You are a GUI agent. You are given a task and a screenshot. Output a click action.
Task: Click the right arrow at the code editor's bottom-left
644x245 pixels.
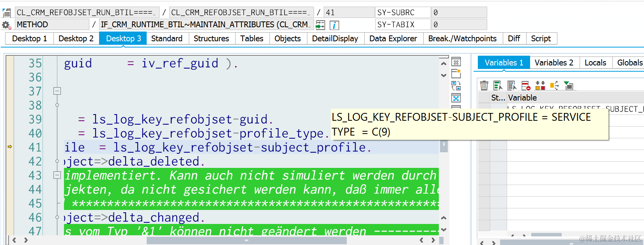point(26,240)
